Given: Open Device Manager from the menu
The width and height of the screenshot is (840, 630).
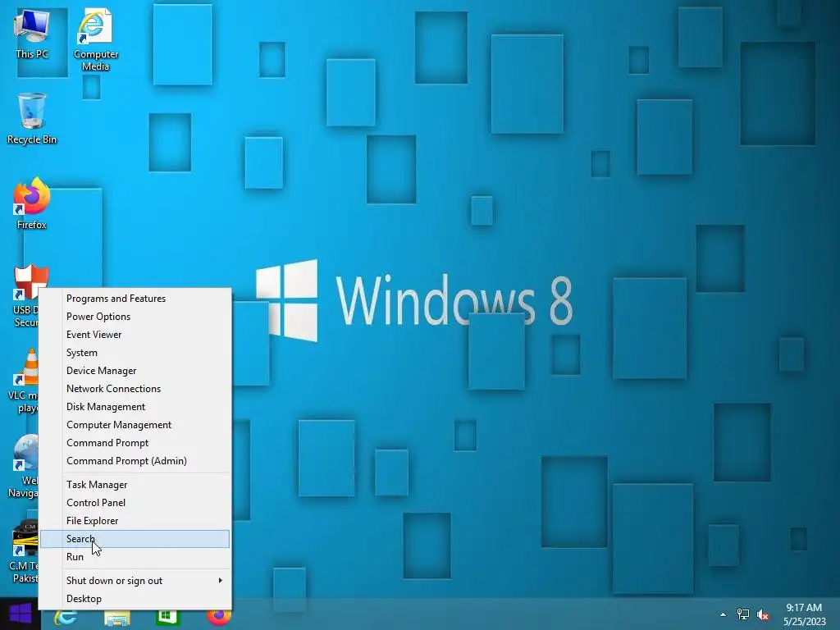Looking at the screenshot, I should [135, 371].
